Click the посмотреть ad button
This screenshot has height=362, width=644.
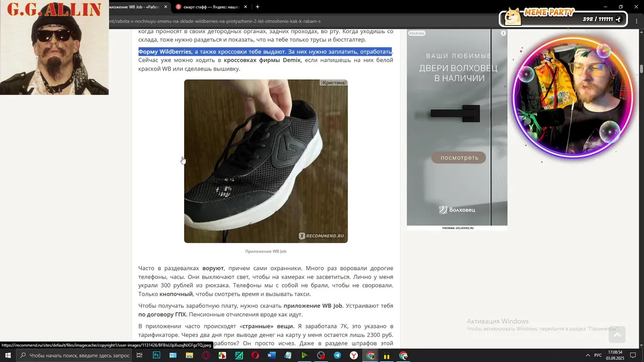tap(459, 158)
